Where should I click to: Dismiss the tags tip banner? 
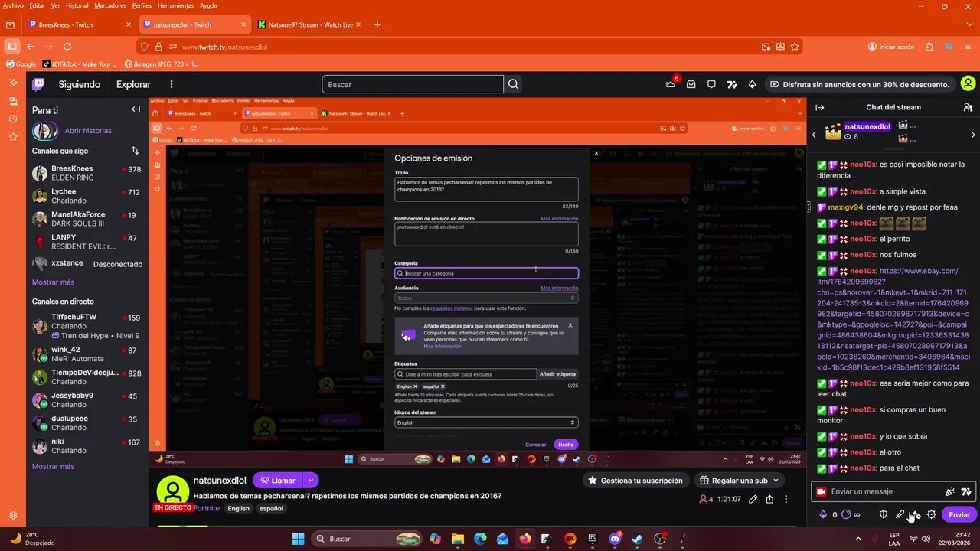click(x=570, y=325)
